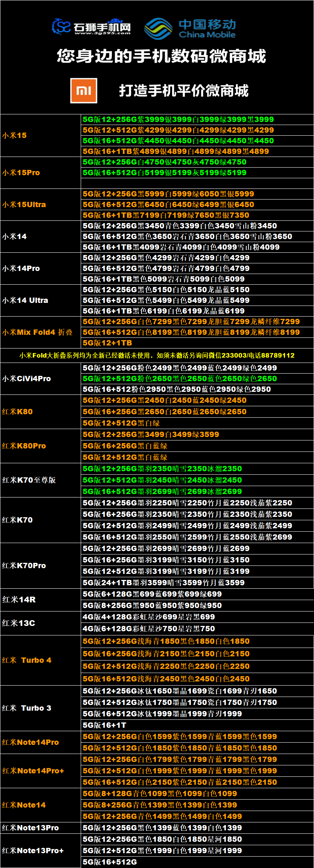
Task: Click the 16+512G 黑色4799岩石青4799 row
Action: click(198, 268)
